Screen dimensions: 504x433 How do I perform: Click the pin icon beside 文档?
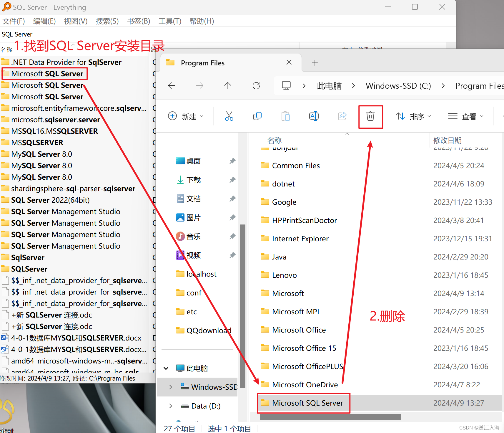pos(232,199)
